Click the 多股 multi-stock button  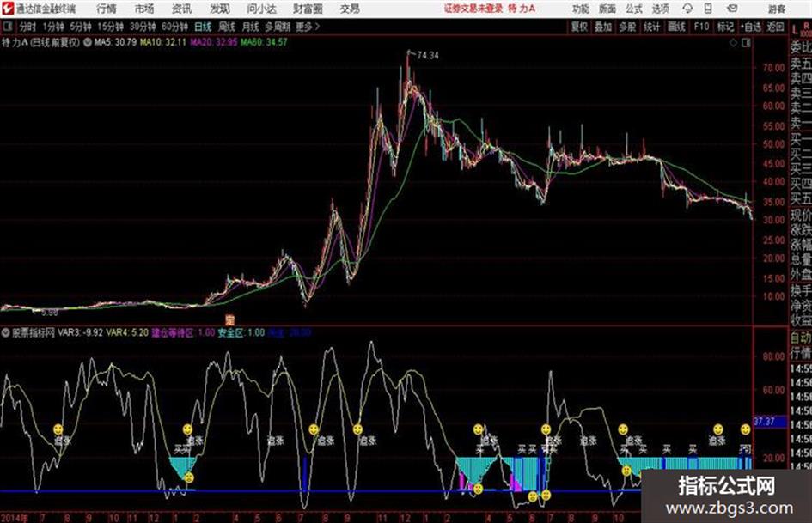(627, 27)
